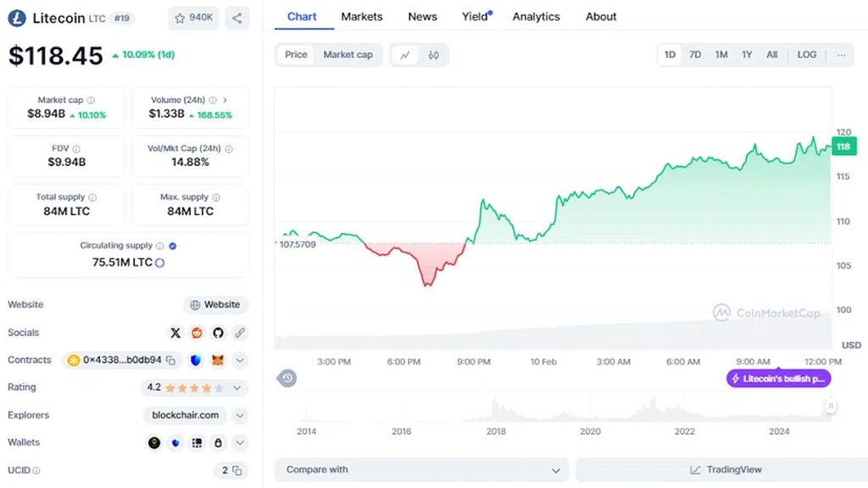Open the first black-and-yellow wallet icon
This screenshot has width=868, height=488.
pos(154,442)
